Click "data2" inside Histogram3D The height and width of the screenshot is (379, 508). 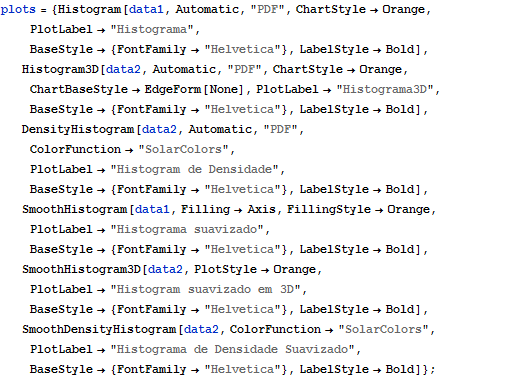(x=124, y=69)
